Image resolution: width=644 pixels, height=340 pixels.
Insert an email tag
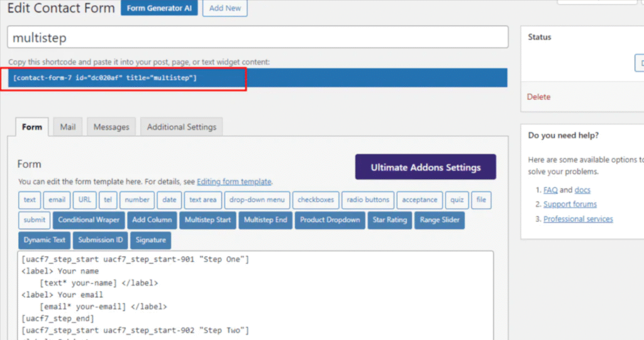57,200
